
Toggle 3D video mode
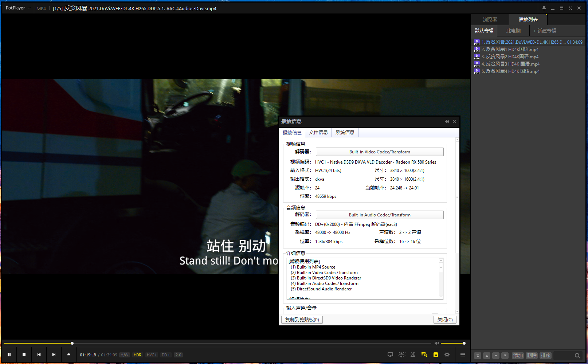[x=413, y=355]
